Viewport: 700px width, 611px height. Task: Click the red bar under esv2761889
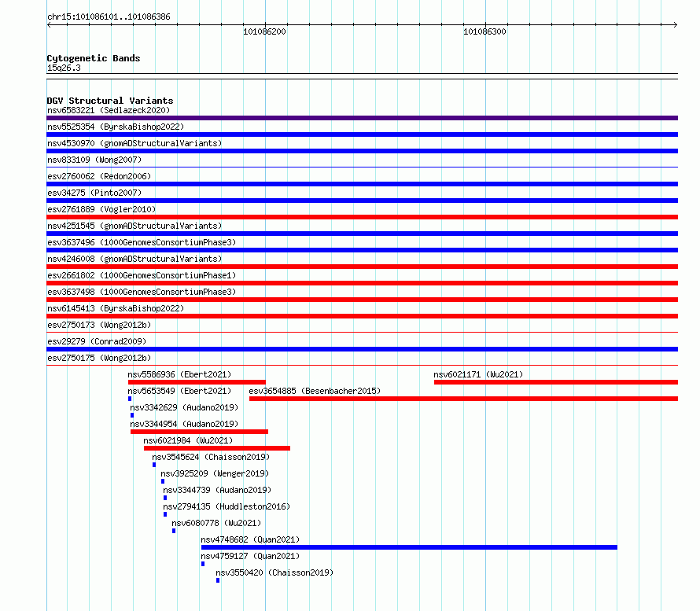(x=362, y=217)
